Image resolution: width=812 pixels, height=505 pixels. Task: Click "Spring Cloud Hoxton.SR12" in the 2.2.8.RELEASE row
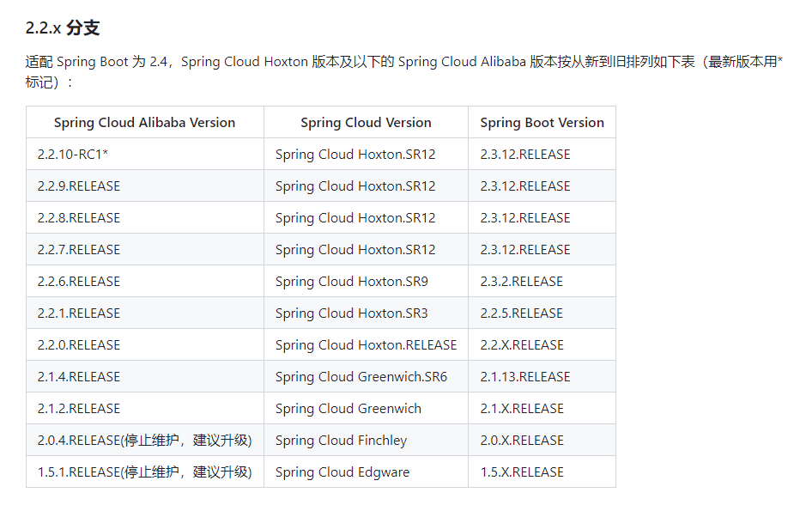click(x=366, y=217)
